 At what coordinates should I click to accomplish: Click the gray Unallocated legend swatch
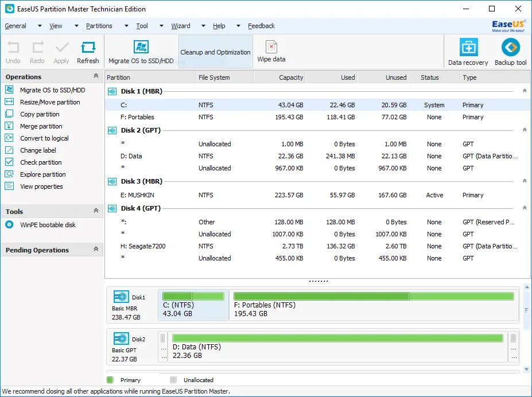click(173, 380)
